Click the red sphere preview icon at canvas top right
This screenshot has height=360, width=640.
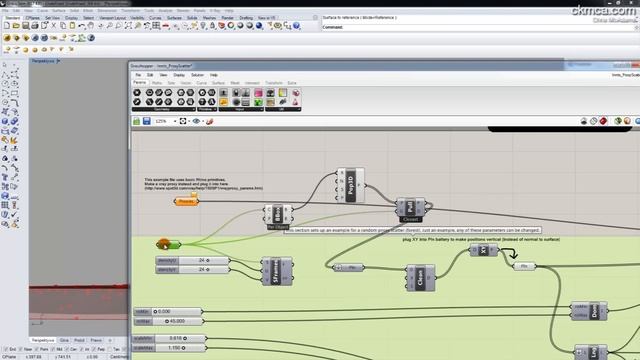coord(603,121)
